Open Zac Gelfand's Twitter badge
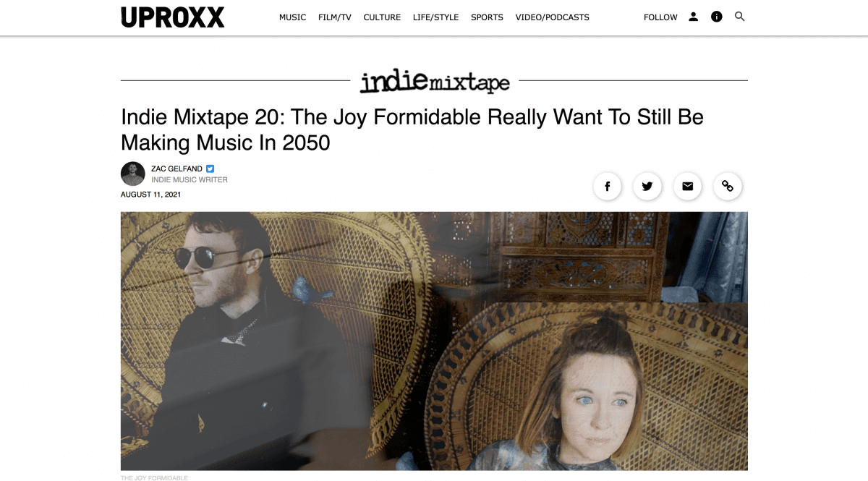This screenshot has height=481, width=868. click(x=210, y=169)
